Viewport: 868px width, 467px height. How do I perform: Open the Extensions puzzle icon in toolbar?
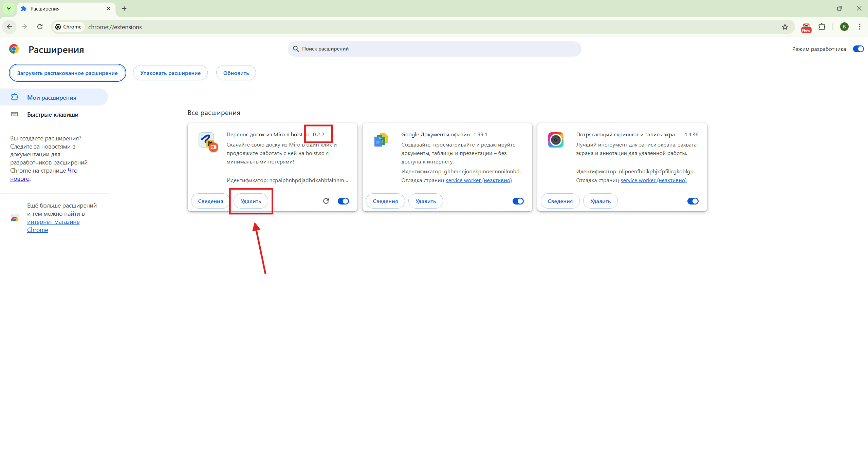point(822,27)
